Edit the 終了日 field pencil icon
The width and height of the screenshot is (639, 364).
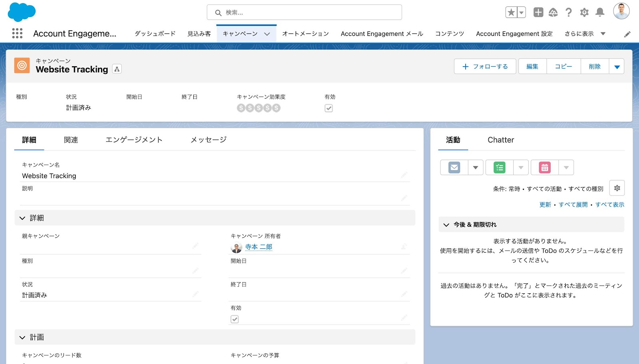coord(404,294)
